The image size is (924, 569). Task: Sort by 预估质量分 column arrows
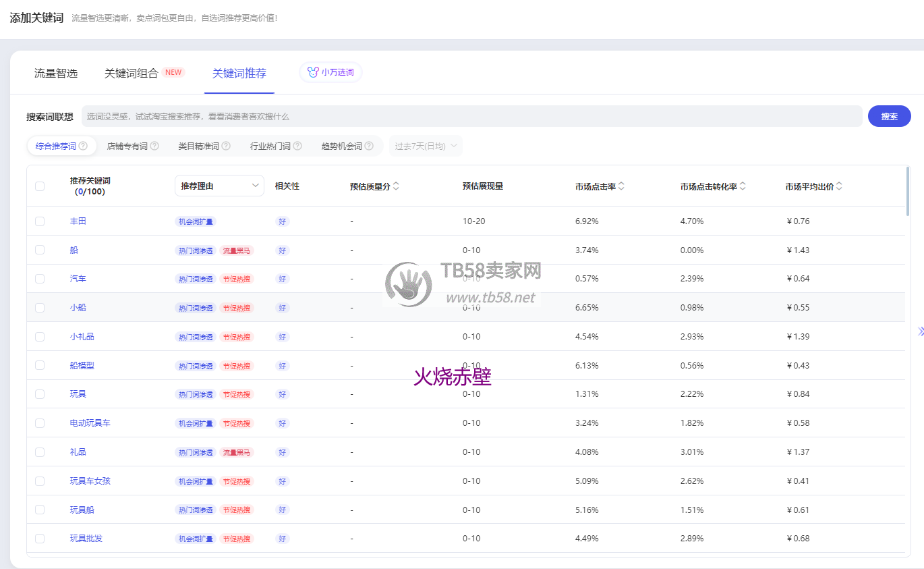[396, 186]
